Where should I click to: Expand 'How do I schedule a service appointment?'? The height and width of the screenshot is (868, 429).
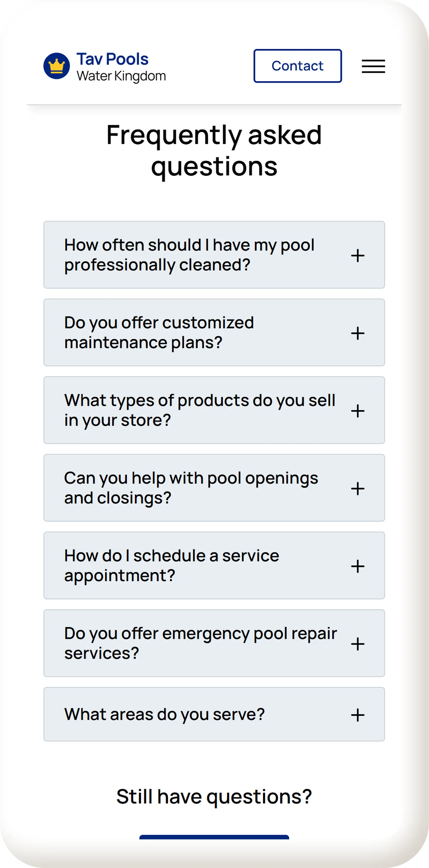click(x=171, y=565)
